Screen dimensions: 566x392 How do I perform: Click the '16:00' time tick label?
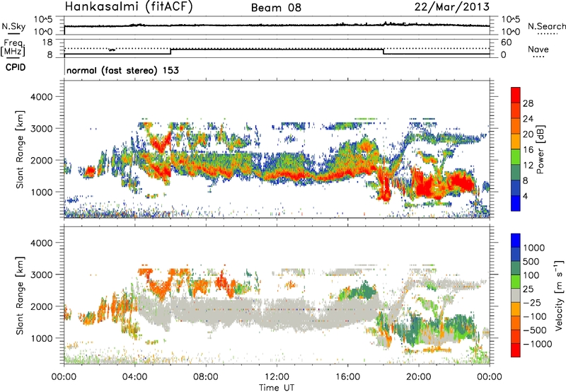click(348, 377)
